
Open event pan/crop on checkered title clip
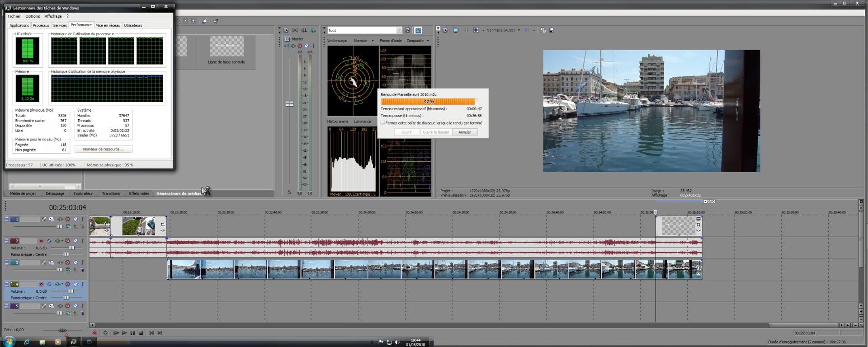(x=698, y=225)
